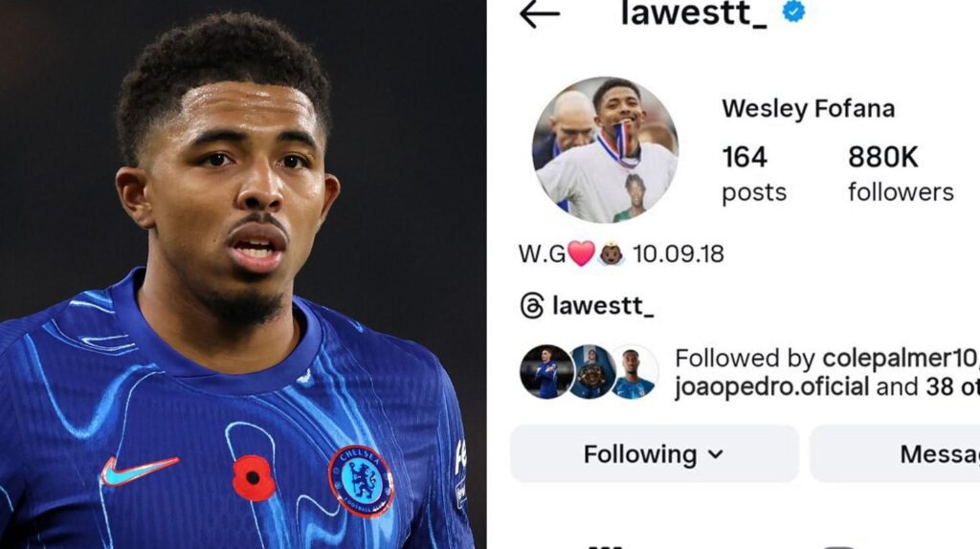Viewport: 980px width, 549px height.
Task: Open the Message button
Action: coord(895,454)
